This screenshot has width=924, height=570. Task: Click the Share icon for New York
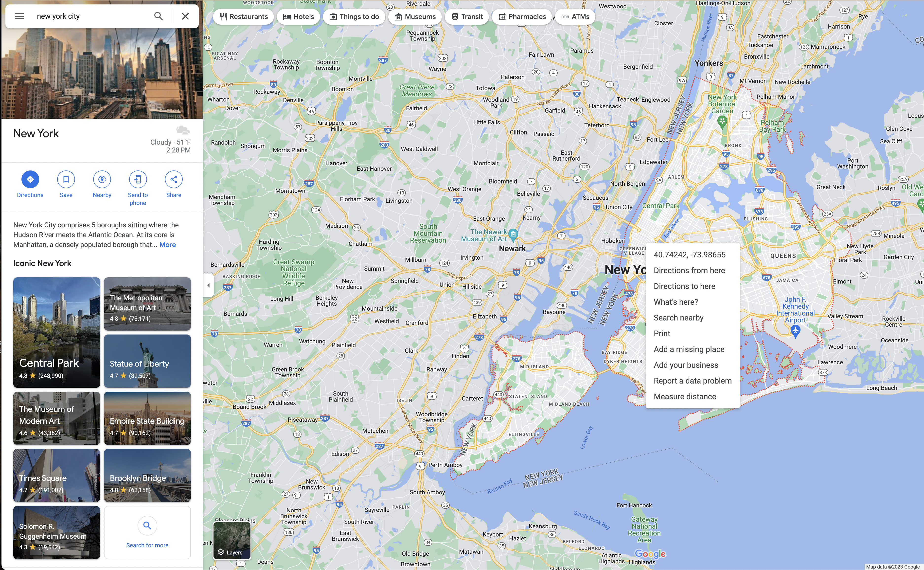(x=172, y=179)
